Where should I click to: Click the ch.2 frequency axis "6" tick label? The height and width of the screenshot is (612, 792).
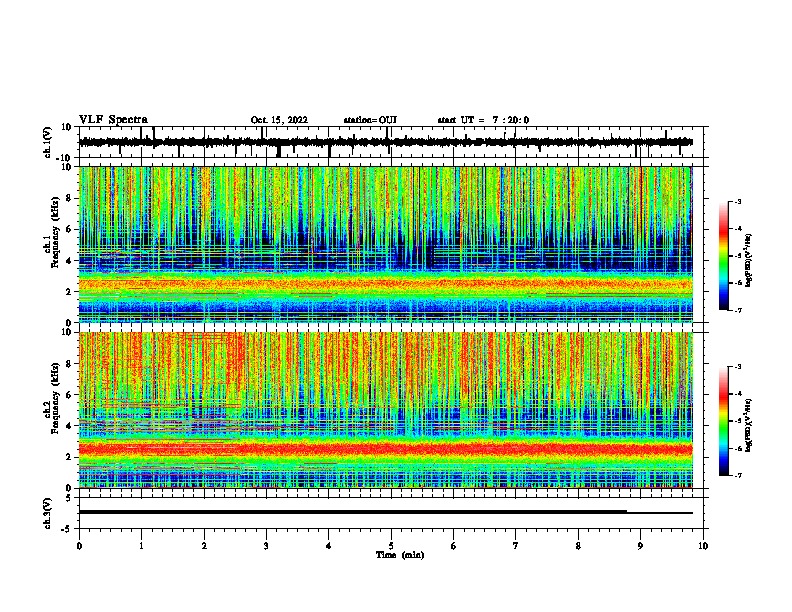tap(69, 395)
